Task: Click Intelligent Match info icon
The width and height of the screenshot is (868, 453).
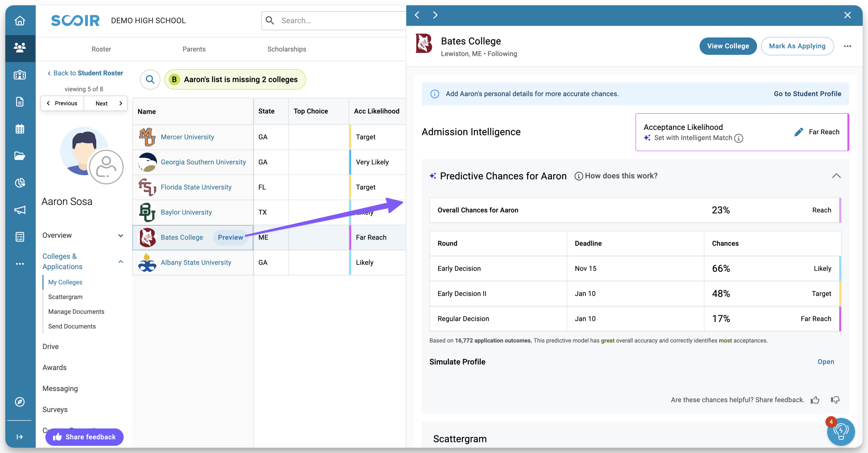Action: pos(738,138)
